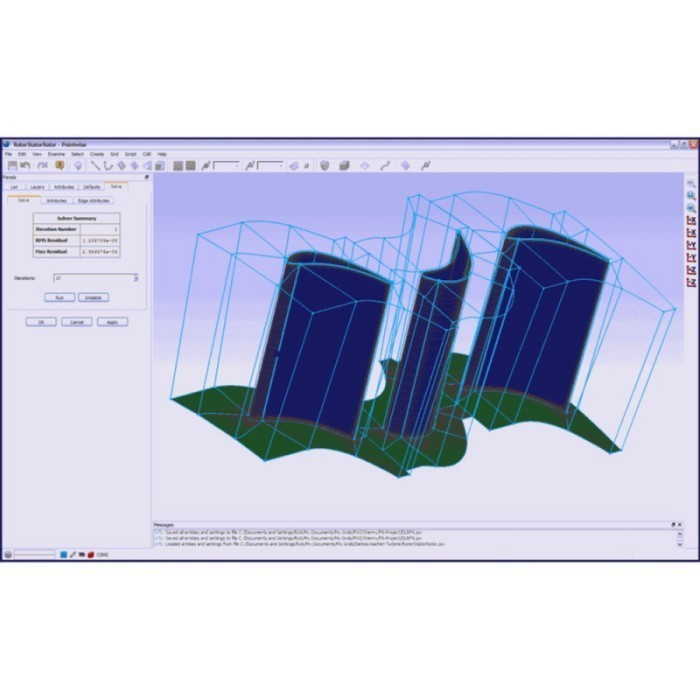This screenshot has width=700, height=700.
Task: Click the status bar slider on the left
Action: click(34, 554)
